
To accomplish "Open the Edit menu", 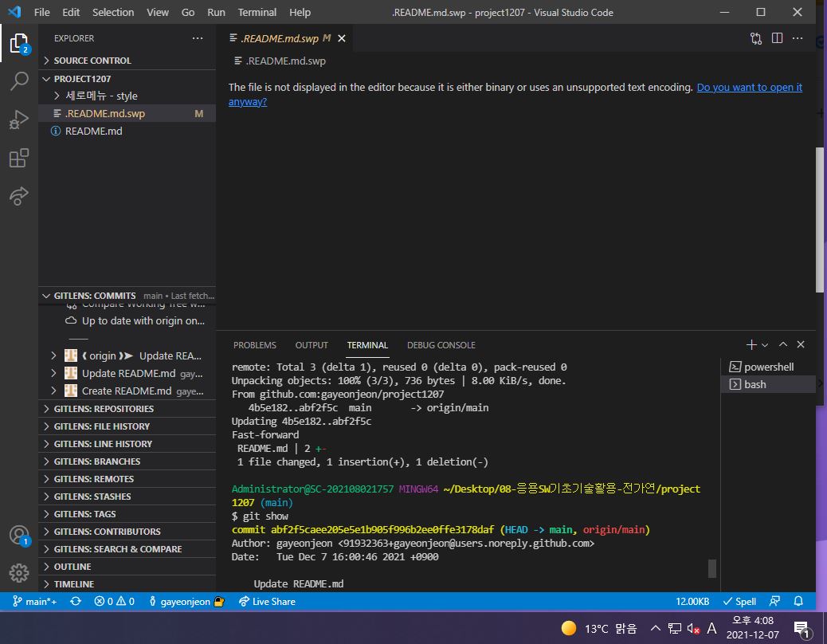I will point(71,12).
